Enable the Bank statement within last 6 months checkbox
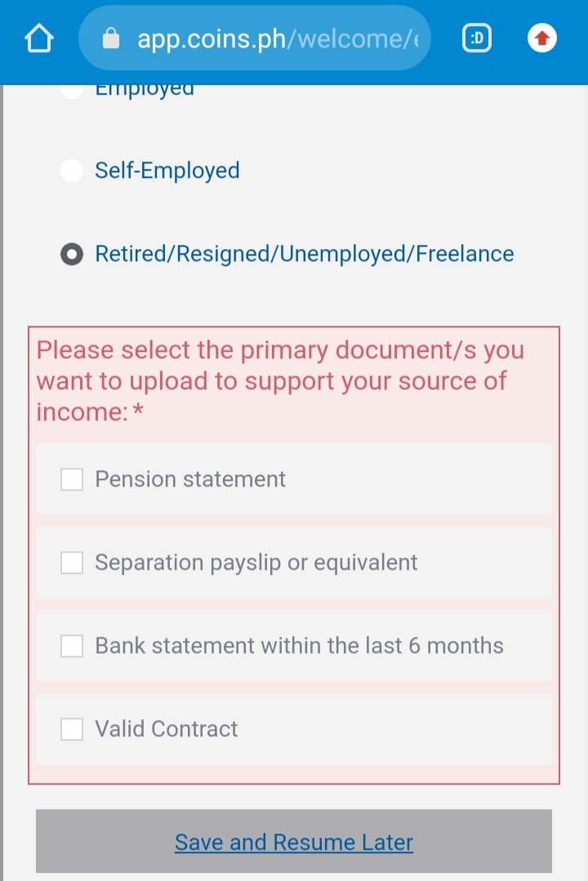588x881 pixels. (x=72, y=646)
